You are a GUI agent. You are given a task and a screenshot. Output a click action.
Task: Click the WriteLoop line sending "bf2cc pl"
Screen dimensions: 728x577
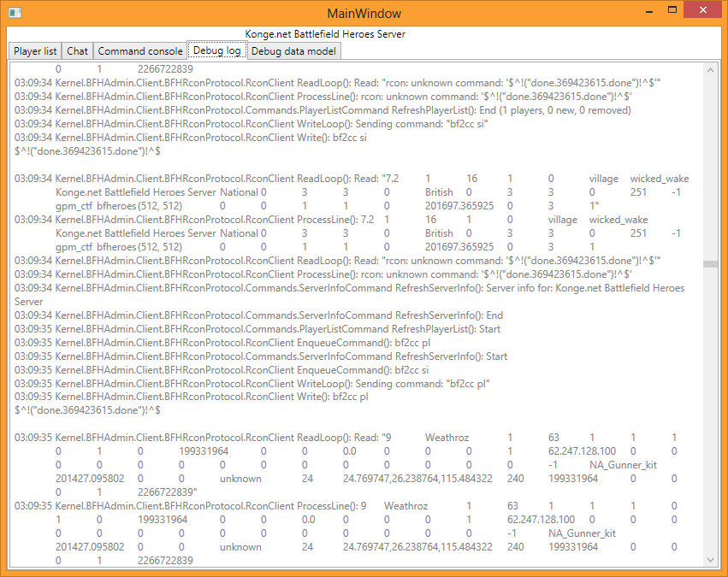click(252, 384)
